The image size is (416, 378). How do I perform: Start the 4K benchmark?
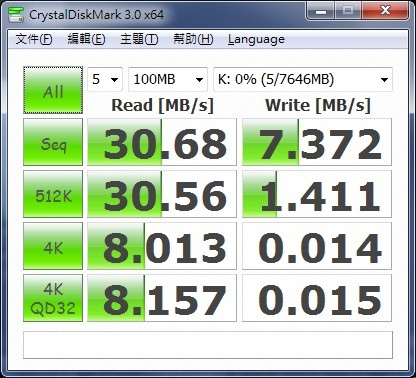53,246
